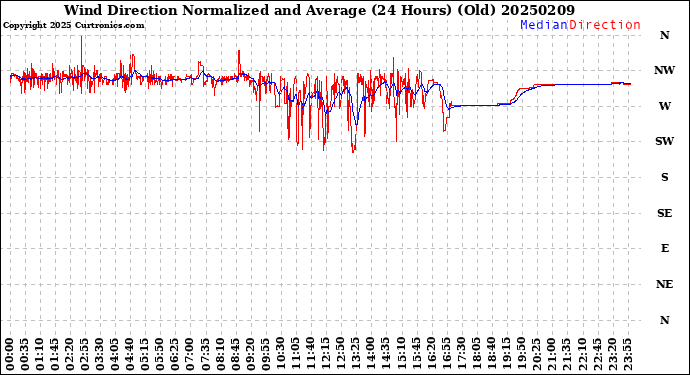Click the 02:20 time axis label
690x375 pixels.
70,355
